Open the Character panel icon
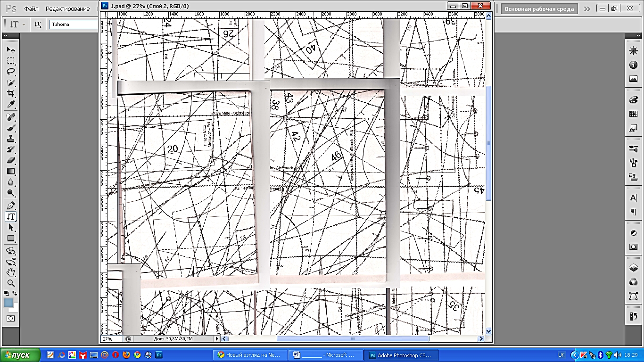 633,198
